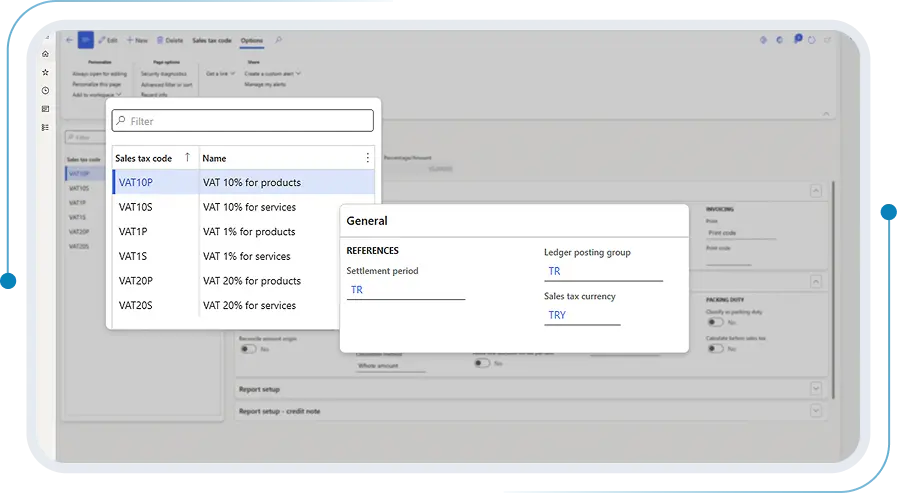Click Advanced filter or sort
Image resolution: width=897 pixels, height=493 pixels.
pos(166,85)
